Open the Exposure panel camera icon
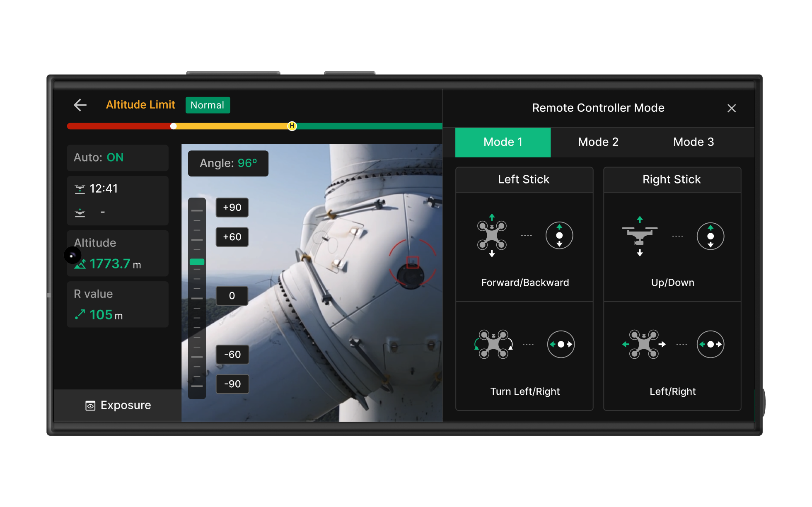Image resolution: width=812 pixels, height=507 pixels. coord(89,405)
